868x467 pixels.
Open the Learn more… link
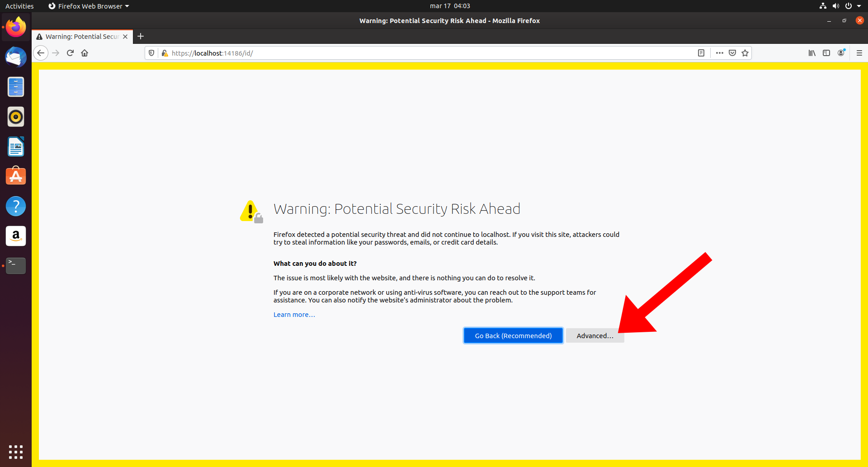coord(294,315)
